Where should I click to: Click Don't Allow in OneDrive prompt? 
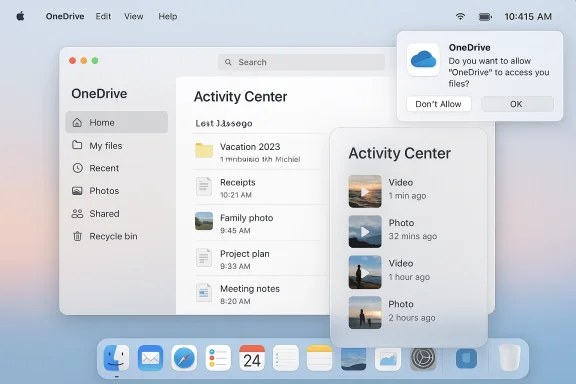[439, 104]
